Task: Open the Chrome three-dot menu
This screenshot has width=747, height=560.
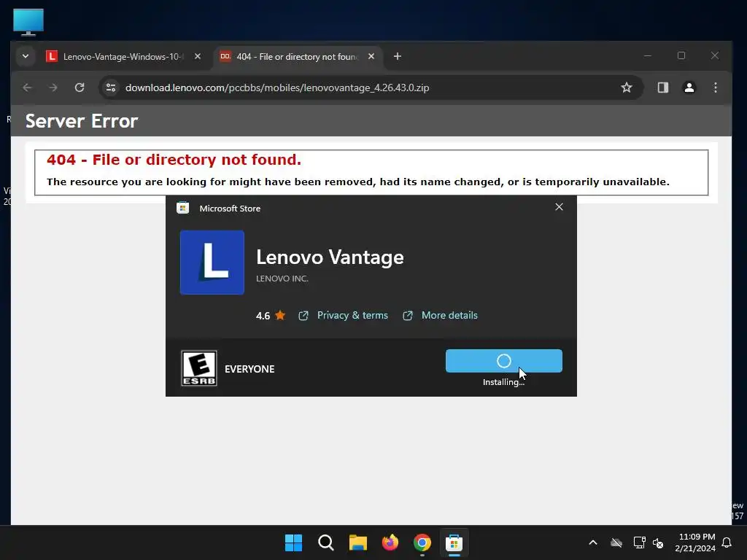Action: (715, 87)
